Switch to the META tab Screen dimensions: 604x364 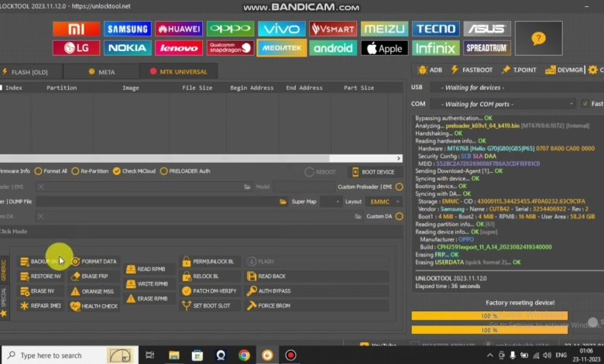coord(101,71)
